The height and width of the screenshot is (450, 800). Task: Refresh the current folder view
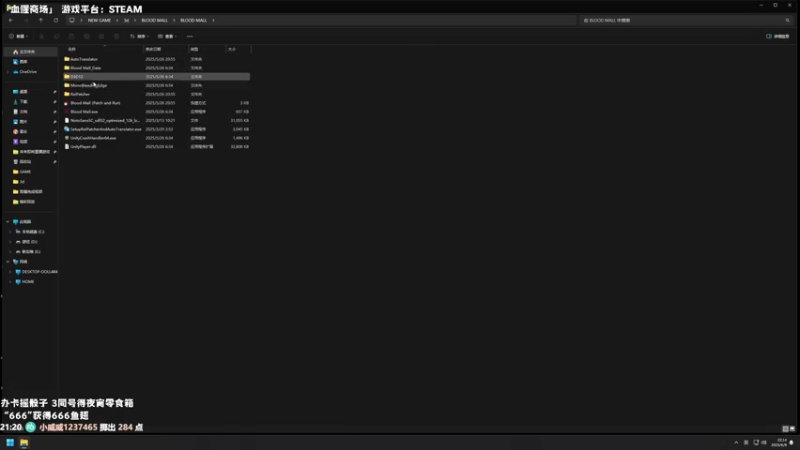point(56,20)
